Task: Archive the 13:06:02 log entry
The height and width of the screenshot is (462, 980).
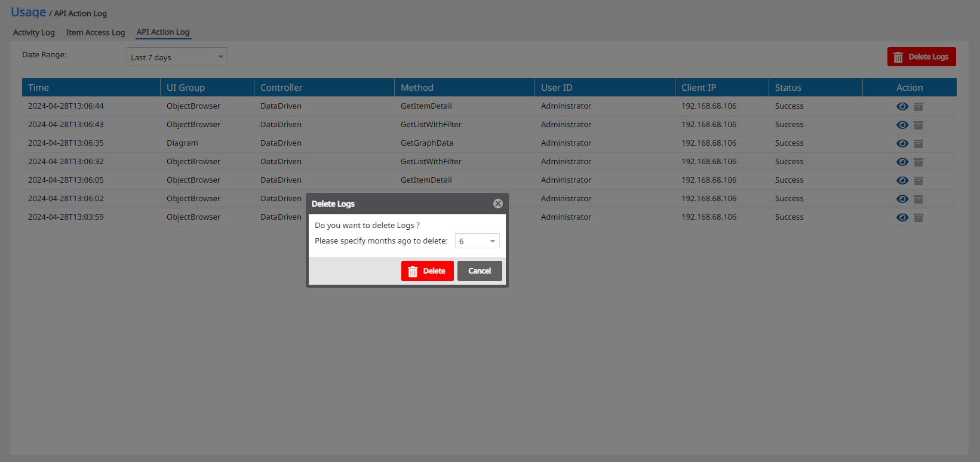Action: pyautogui.click(x=918, y=199)
